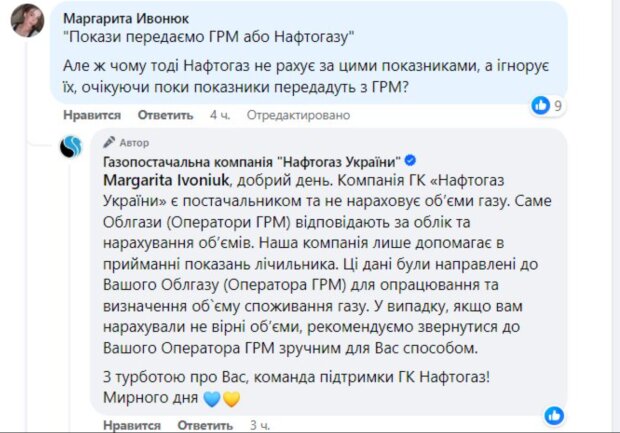Open the "3 ч." reply timestamp
The image size is (620, 433).
[x=260, y=425]
